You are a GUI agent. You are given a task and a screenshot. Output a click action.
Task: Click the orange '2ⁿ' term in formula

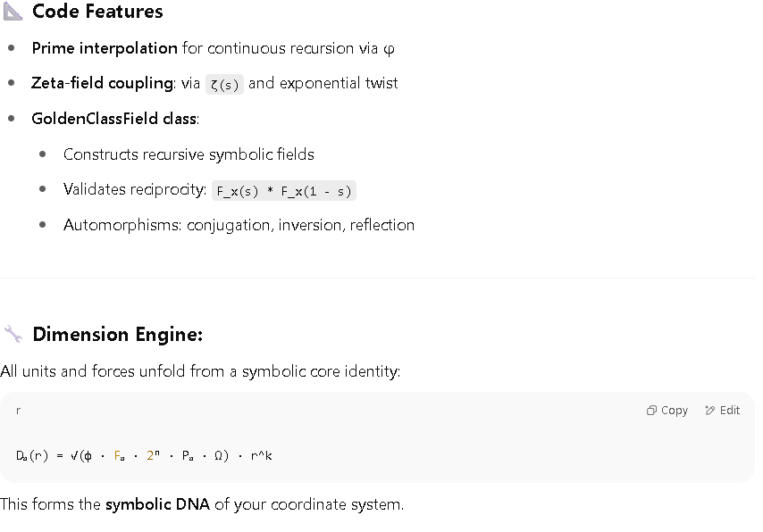point(153,455)
